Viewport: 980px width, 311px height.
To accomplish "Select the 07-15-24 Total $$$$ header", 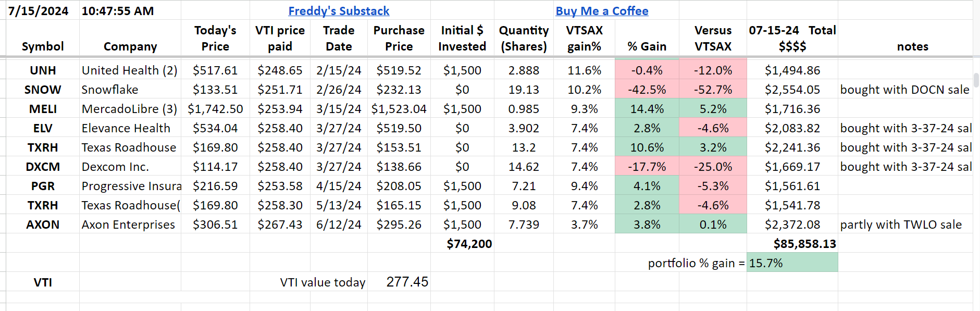I will (x=792, y=38).
